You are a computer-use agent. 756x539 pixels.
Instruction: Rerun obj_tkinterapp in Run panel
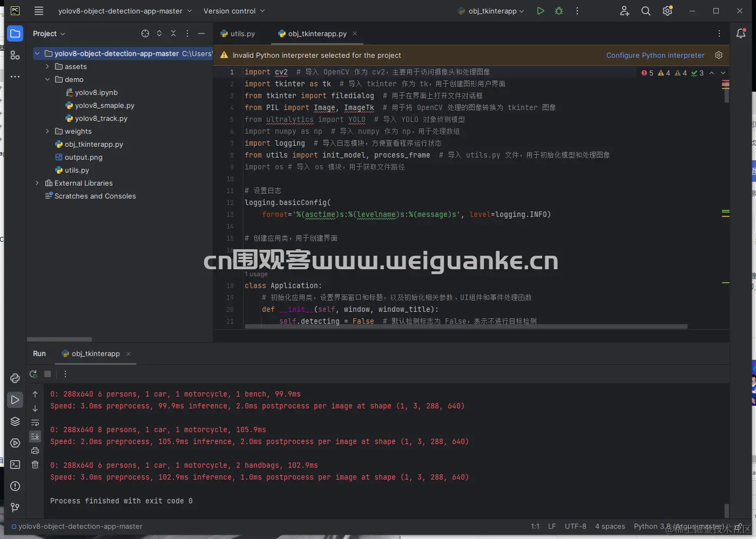pyautogui.click(x=33, y=374)
